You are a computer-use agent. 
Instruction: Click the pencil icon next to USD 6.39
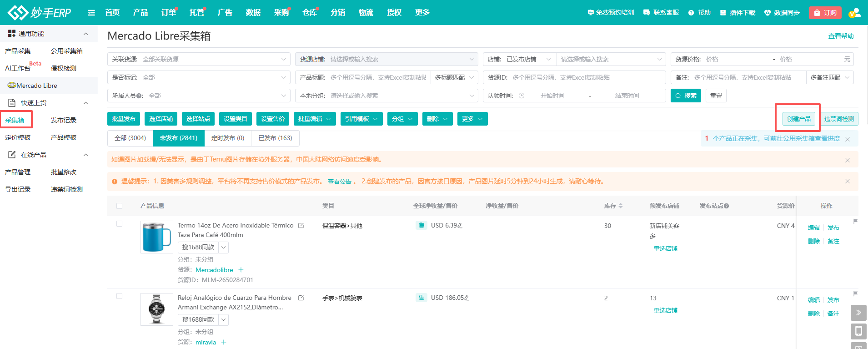pos(460,226)
